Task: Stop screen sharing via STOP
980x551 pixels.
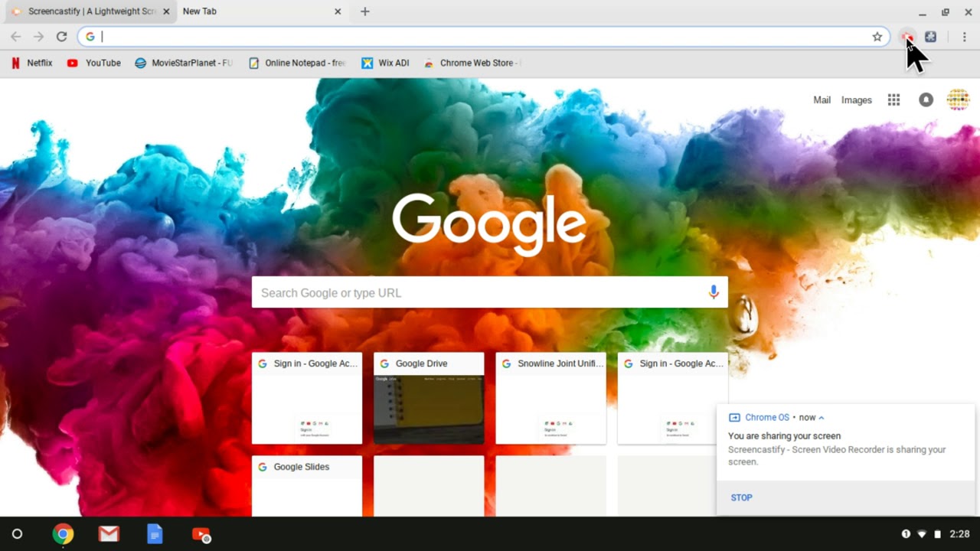Action: click(x=741, y=497)
